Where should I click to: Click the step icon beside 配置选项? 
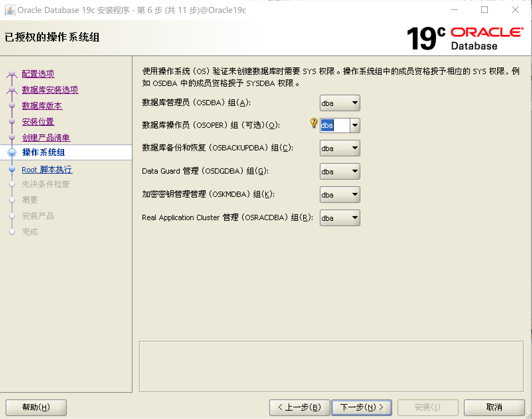coord(12,74)
